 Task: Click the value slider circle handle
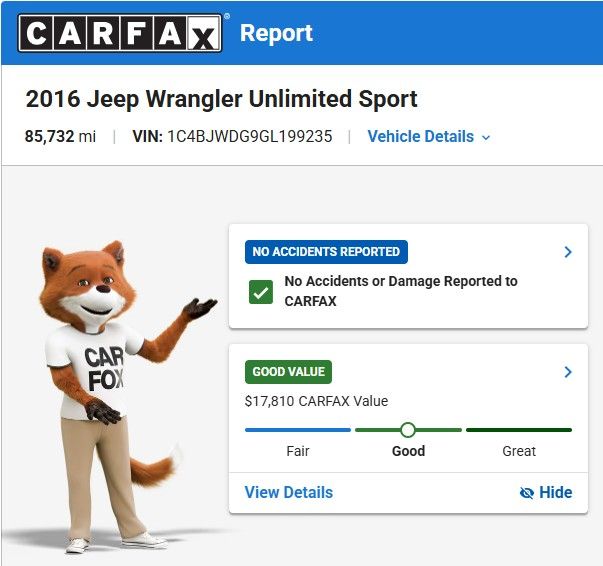[x=408, y=430]
